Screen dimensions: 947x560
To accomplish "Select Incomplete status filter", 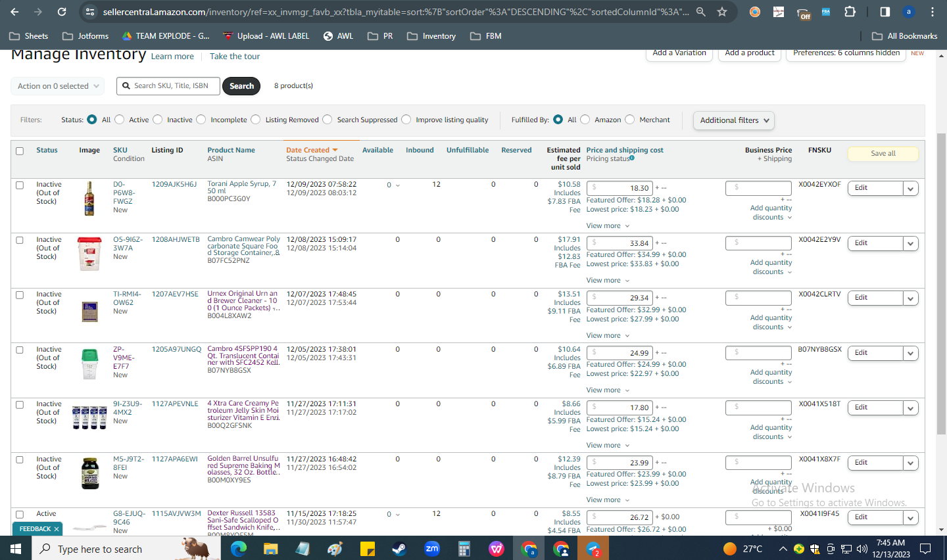I will [x=201, y=120].
